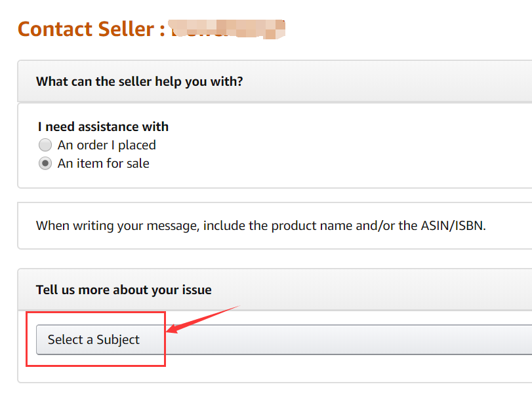Click the word "issue" in the section header
Viewport: 532px width, 399px height.
[x=195, y=290]
